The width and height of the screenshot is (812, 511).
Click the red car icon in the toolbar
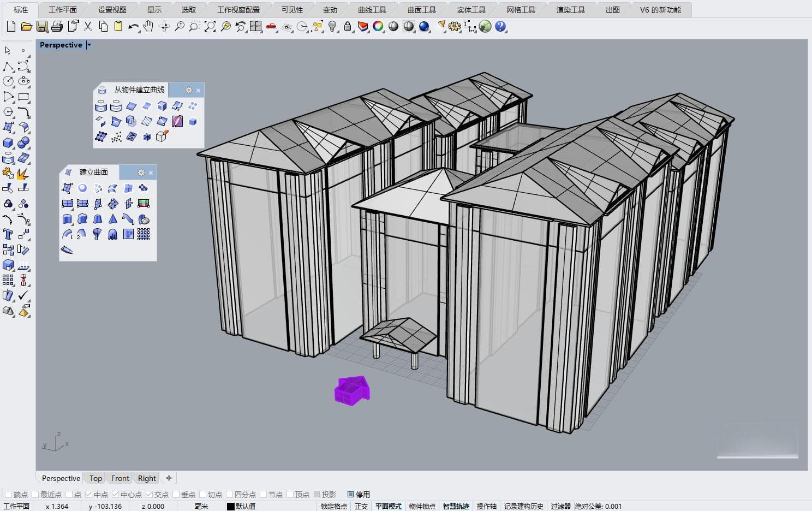271,26
